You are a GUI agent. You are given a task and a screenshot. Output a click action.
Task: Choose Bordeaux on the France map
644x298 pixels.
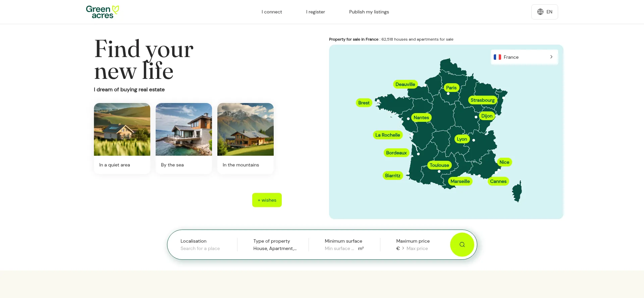coord(396,153)
